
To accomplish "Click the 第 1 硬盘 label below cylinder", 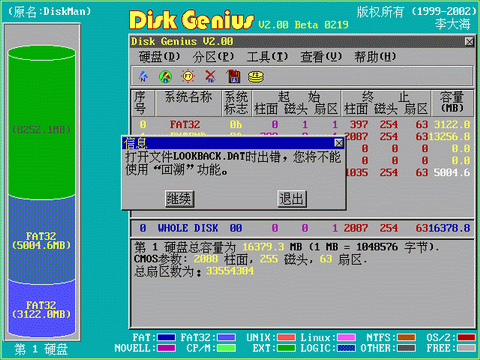I will click(41, 349).
